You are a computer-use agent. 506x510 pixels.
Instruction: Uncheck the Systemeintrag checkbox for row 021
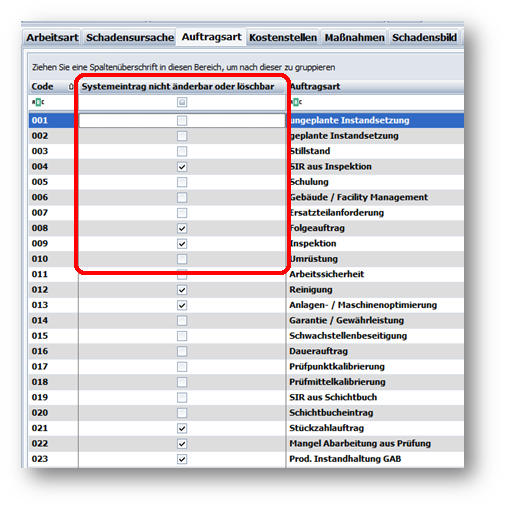click(x=182, y=428)
